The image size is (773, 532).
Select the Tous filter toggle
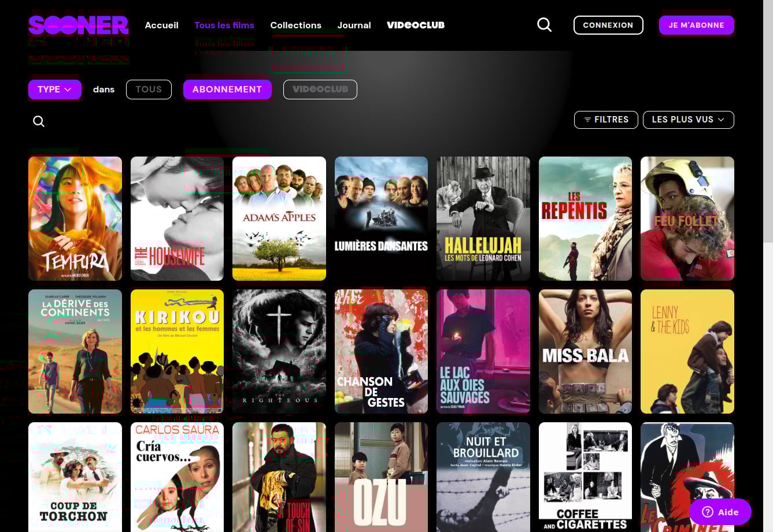(x=149, y=90)
